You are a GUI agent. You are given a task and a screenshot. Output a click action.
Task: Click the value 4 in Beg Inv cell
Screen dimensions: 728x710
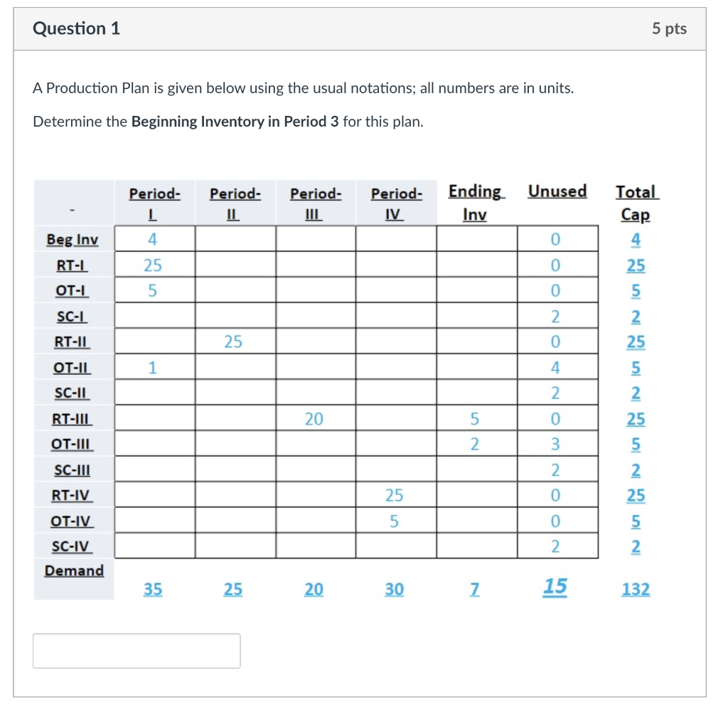pos(152,238)
